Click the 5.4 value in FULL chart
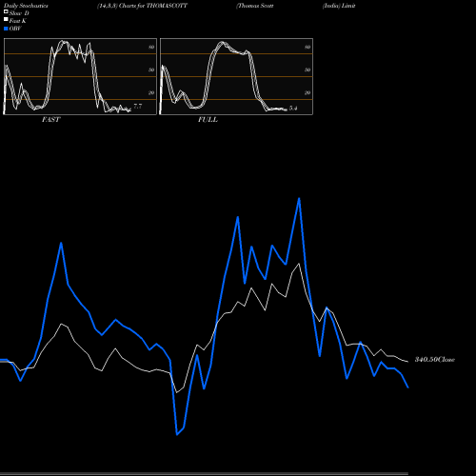The image size is (476, 476). pos(293,109)
